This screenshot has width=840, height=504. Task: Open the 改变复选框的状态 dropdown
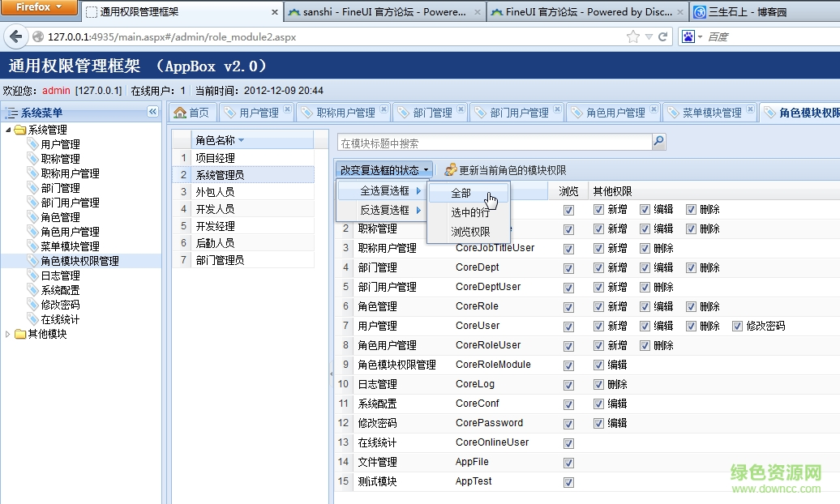[x=384, y=170]
